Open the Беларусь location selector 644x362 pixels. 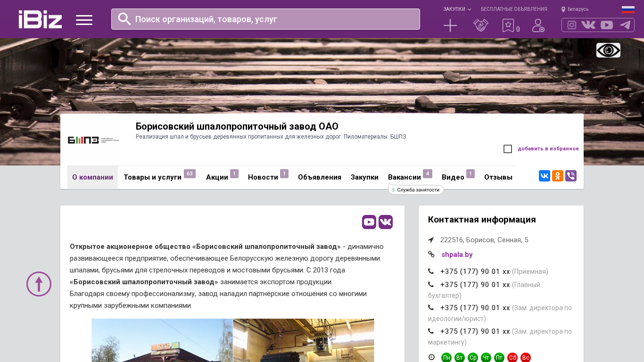point(575,9)
